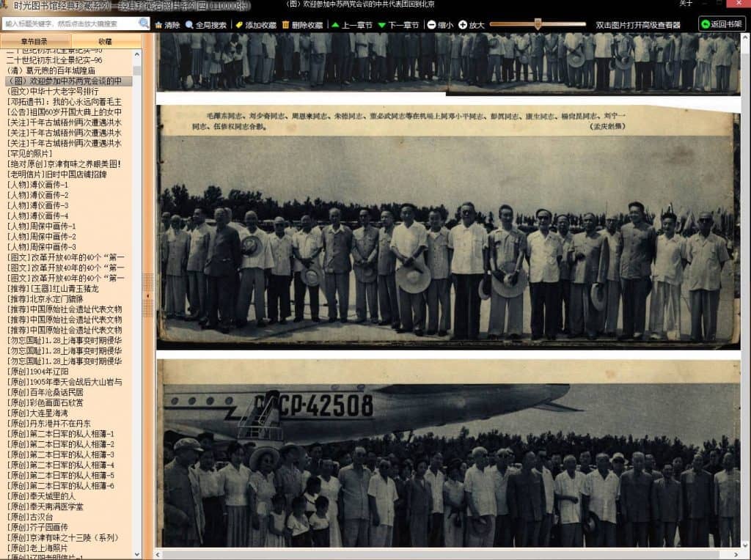Click the 清除 (clear) broom icon
Viewport: 751px width, 560px height.
(167, 25)
